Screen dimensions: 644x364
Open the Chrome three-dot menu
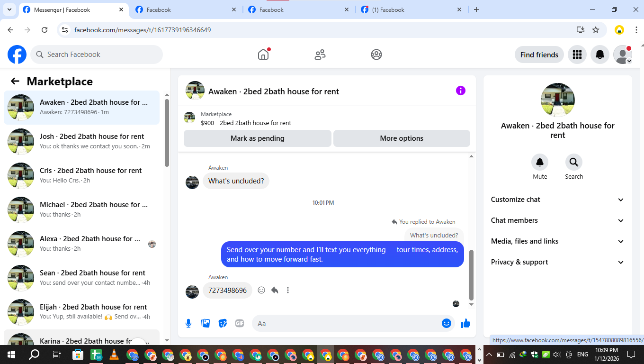coord(636,30)
